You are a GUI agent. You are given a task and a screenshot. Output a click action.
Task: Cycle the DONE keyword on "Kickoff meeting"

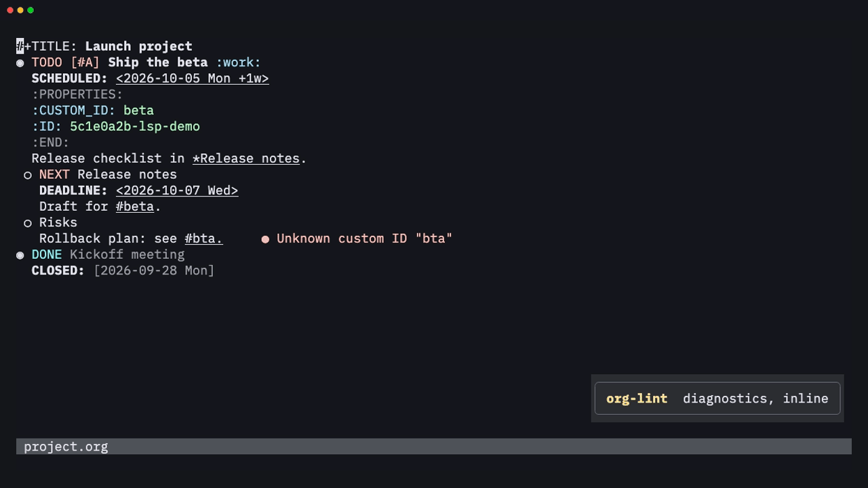coord(47,254)
